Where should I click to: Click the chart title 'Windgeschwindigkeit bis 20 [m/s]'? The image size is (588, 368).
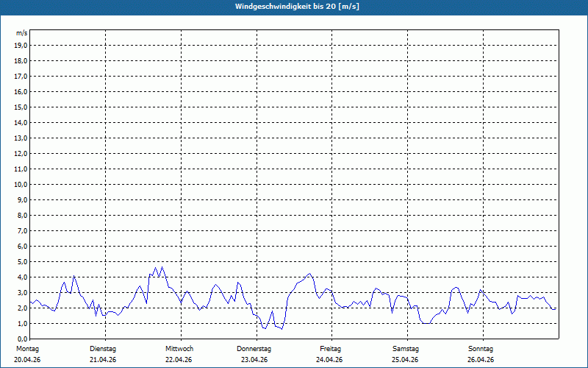[x=297, y=7]
